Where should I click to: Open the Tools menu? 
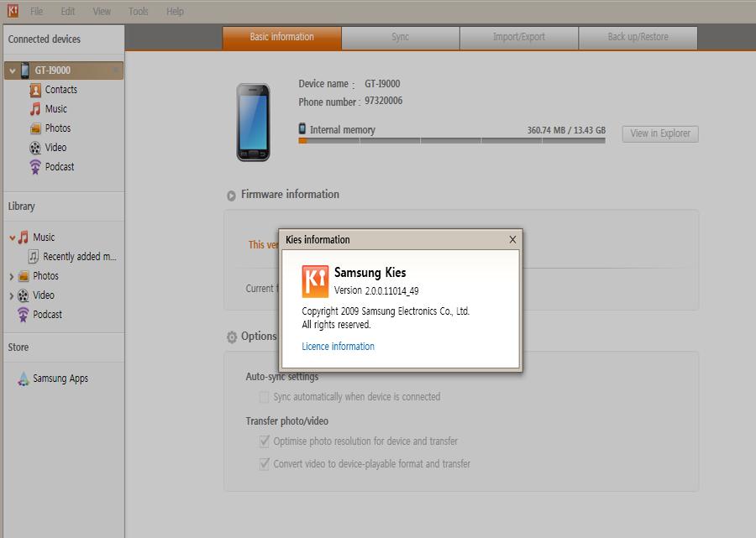pos(139,12)
